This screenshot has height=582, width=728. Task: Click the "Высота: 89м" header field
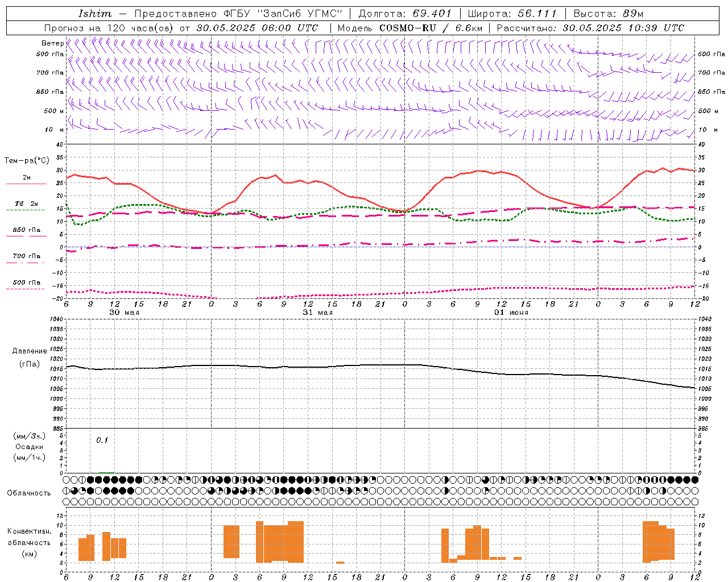tap(608, 14)
